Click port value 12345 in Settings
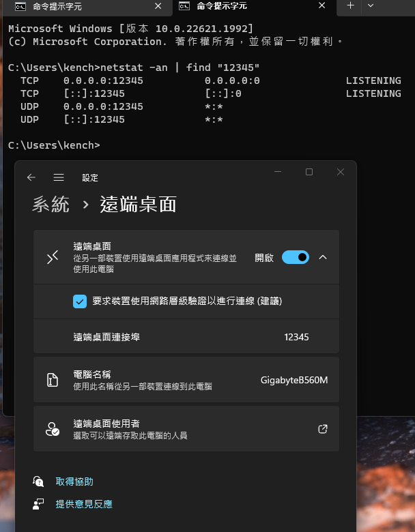Image resolution: width=415 pixels, height=532 pixels. (296, 337)
